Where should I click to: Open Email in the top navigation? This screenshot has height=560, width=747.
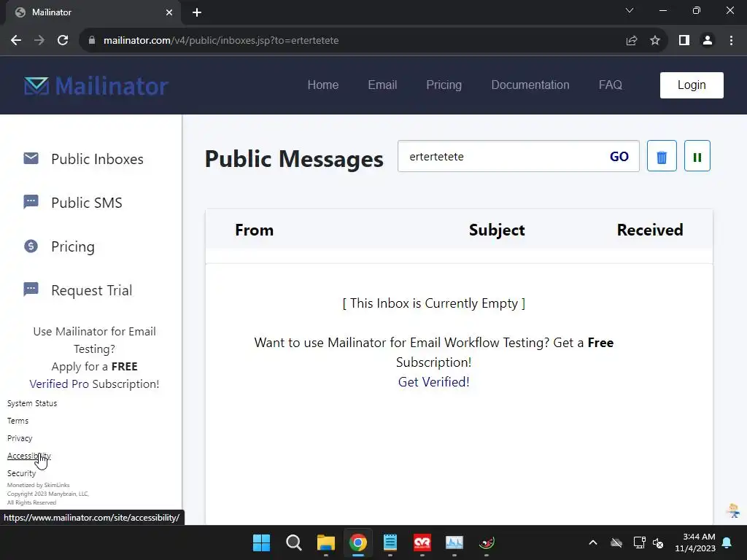(382, 85)
